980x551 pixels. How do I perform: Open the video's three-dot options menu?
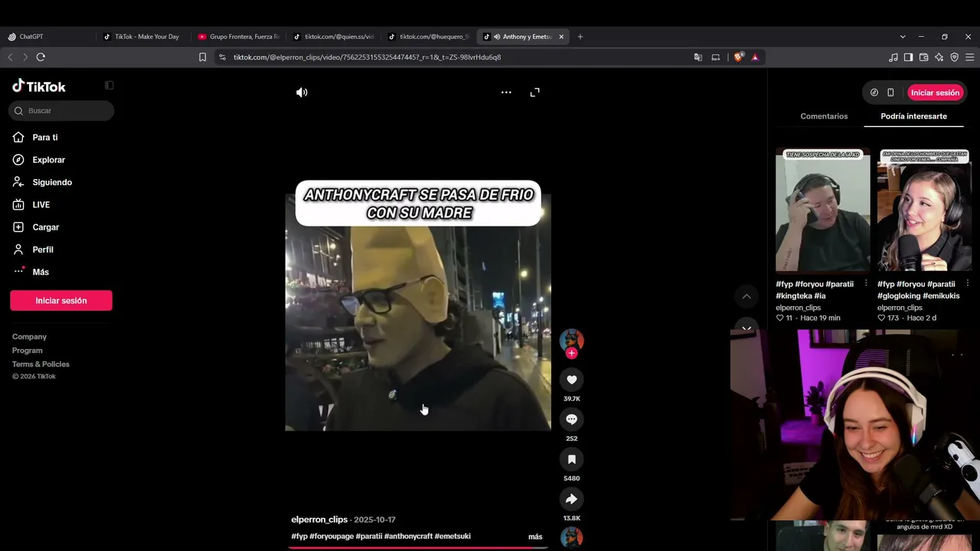point(506,93)
